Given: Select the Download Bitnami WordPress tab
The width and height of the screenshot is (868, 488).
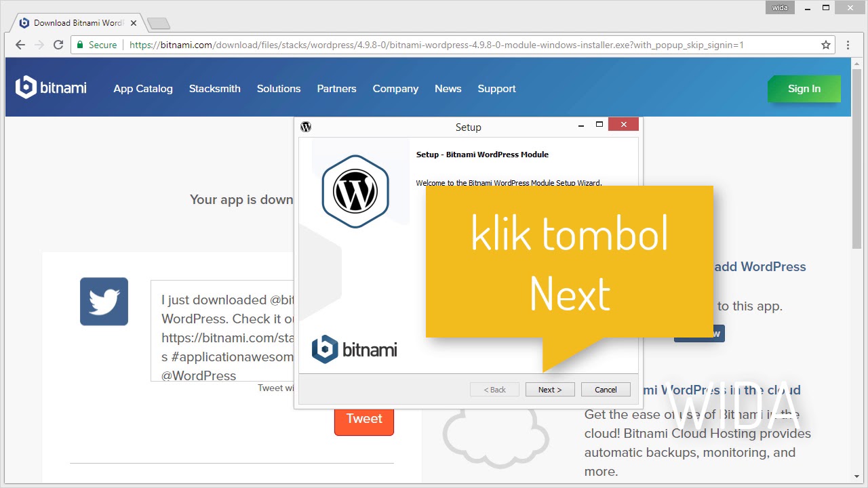Looking at the screenshot, I should pos(78,22).
